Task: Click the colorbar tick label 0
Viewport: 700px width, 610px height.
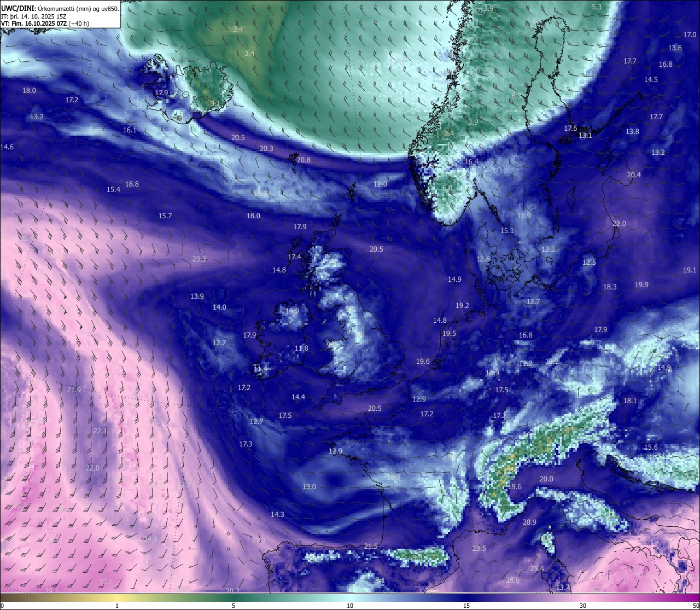Action: [2, 606]
